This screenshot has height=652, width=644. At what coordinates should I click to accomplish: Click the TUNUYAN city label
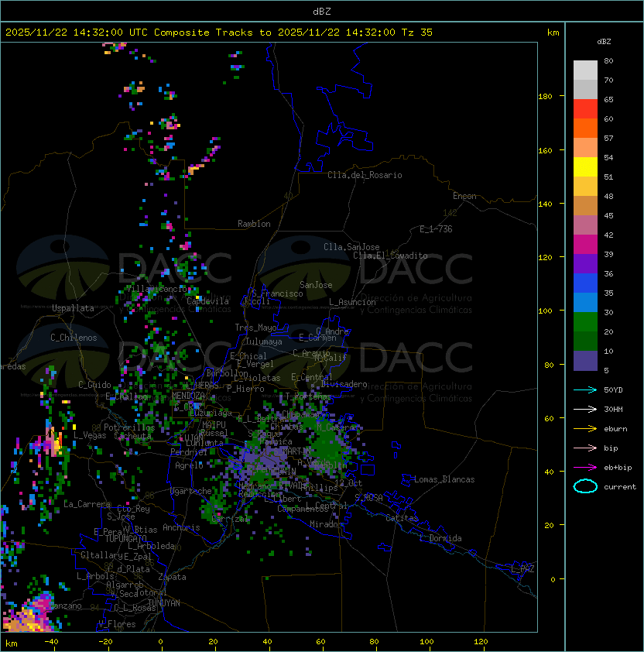click(x=164, y=603)
